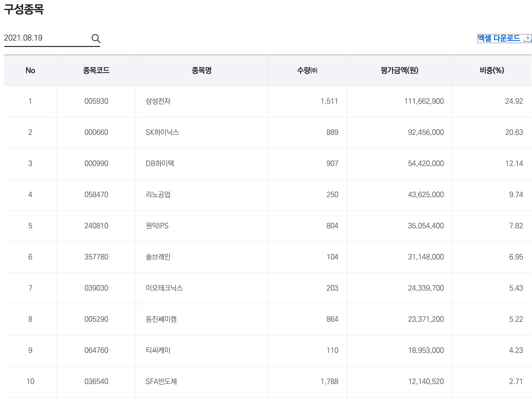The height and width of the screenshot is (401, 532).
Task: Click the 수량(주) column header
Action: point(307,70)
